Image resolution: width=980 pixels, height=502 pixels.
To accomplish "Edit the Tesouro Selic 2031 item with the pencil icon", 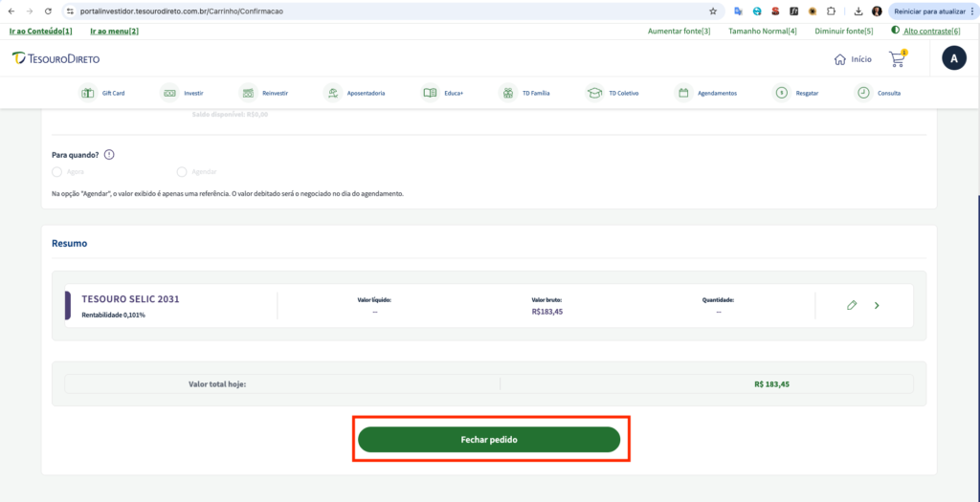I will tap(852, 305).
